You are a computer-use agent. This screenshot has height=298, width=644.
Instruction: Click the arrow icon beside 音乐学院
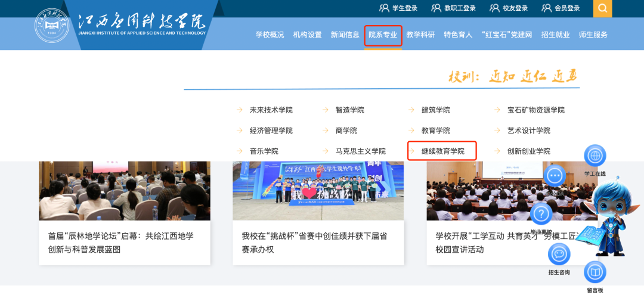240,151
